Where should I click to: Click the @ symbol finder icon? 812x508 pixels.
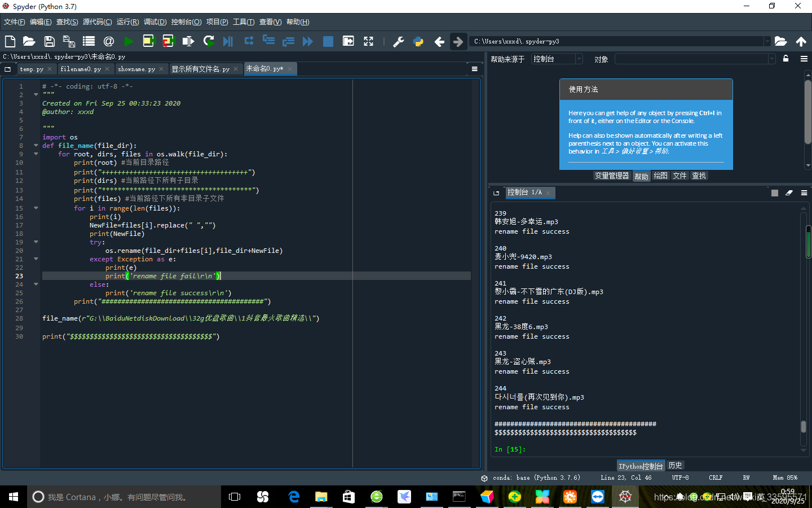click(109, 41)
